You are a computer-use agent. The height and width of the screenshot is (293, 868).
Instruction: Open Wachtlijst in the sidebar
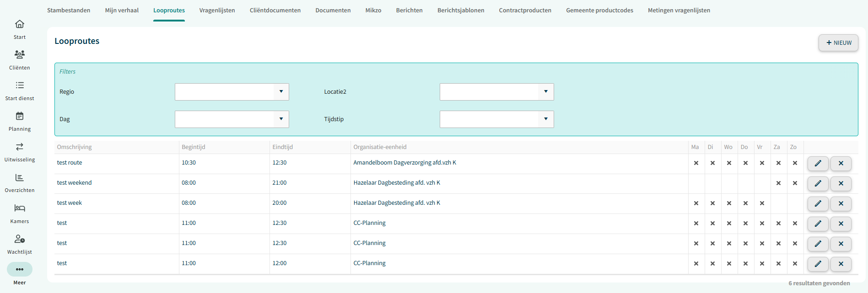(20, 244)
